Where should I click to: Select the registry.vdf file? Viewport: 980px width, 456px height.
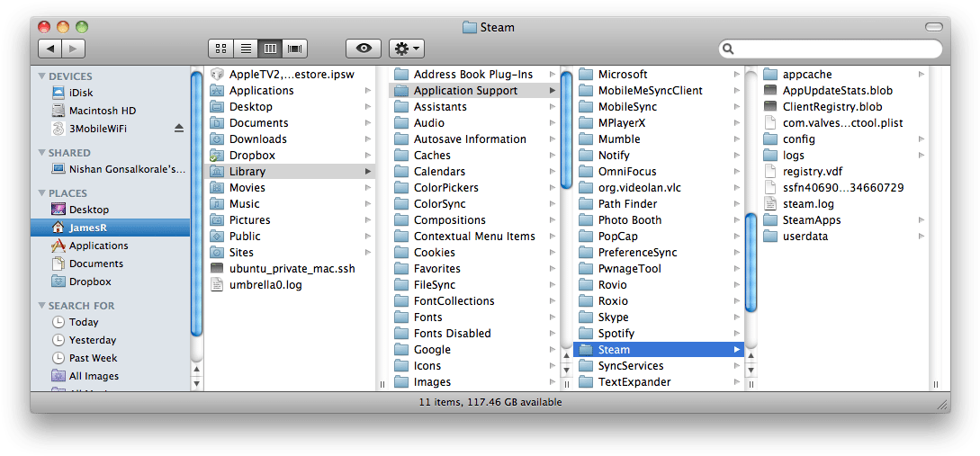click(812, 172)
